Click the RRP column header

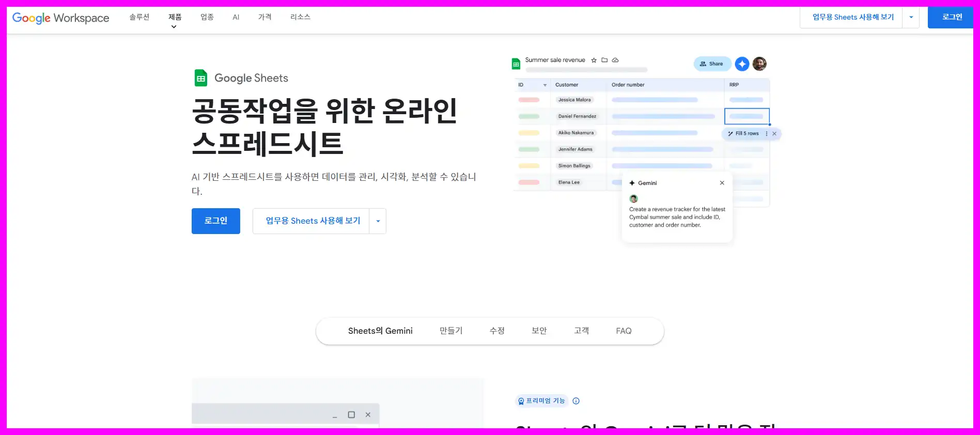coord(734,85)
